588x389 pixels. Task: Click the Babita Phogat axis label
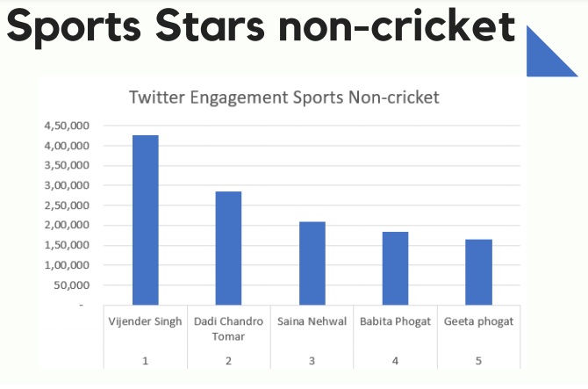pos(395,321)
